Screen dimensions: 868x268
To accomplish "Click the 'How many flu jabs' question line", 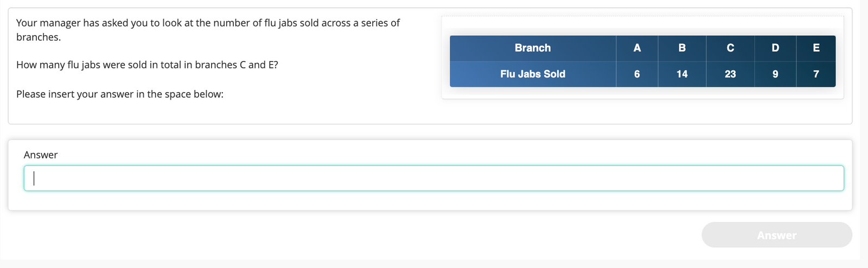I will click(147, 65).
